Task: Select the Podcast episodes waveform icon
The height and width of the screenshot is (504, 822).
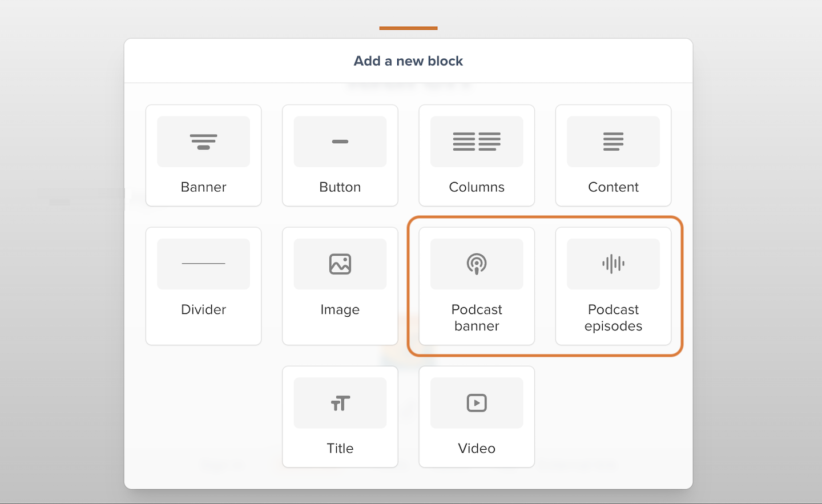Action: pyautogui.click(x=613, y=264)
